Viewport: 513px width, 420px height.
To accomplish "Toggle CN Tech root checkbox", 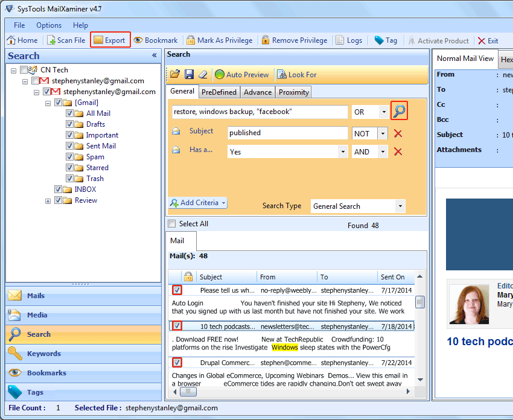I will [24, 69].
